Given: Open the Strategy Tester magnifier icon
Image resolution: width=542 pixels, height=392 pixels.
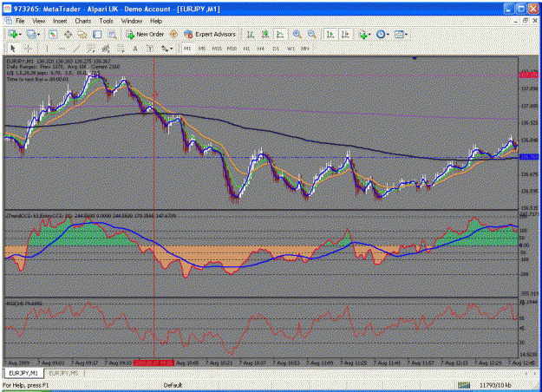Looking at the screenshot, I should pyautogui.click(x=112, y=34).
